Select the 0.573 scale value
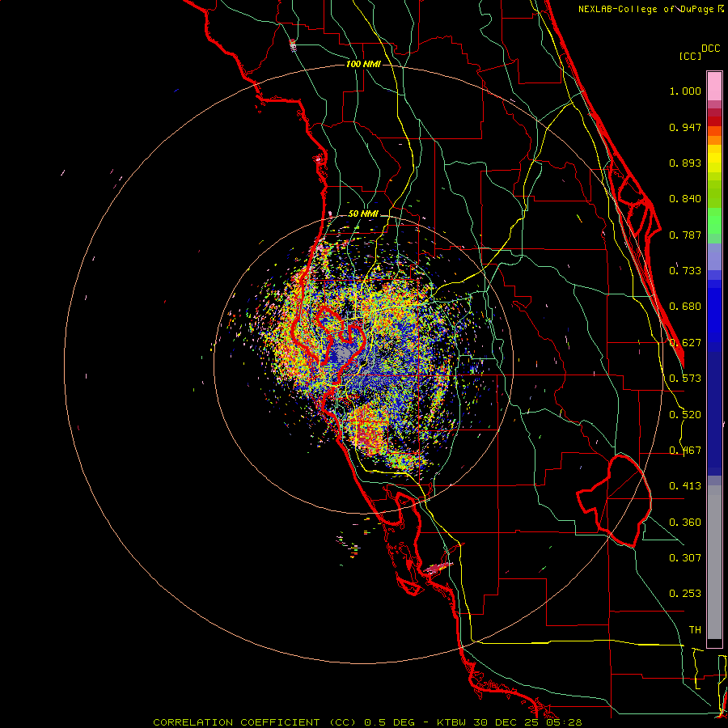This screenshot has width=728, height=728. click(685, 379)
